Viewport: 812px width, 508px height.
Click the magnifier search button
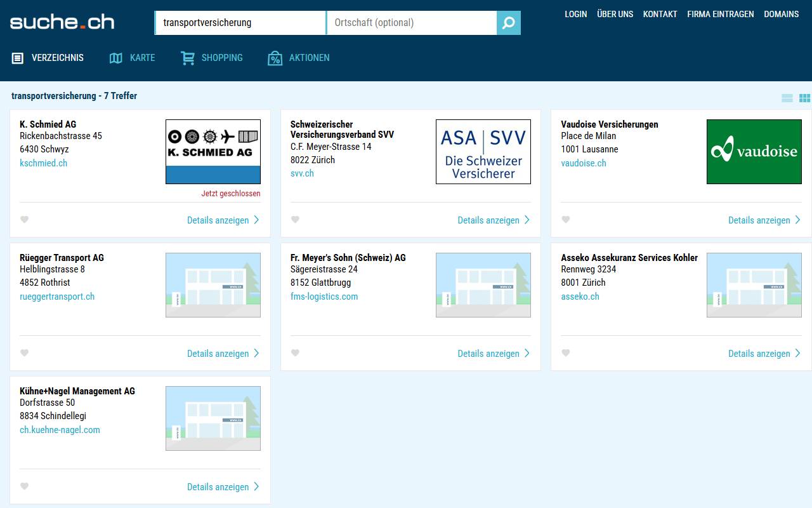(x=509, y=23)
